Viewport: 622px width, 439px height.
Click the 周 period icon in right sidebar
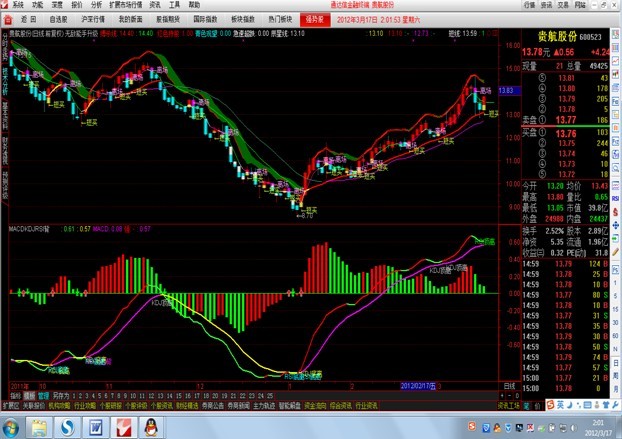click(x=616, y=375)
